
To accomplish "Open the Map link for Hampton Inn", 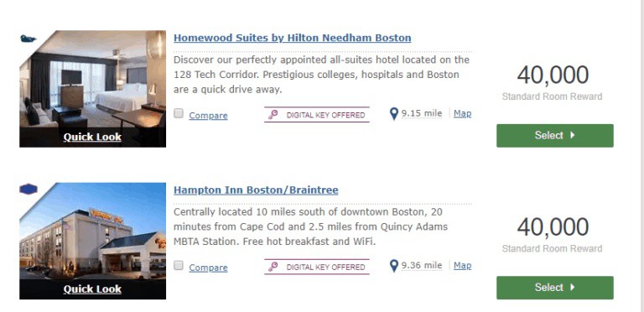I will tap(463, 266).
